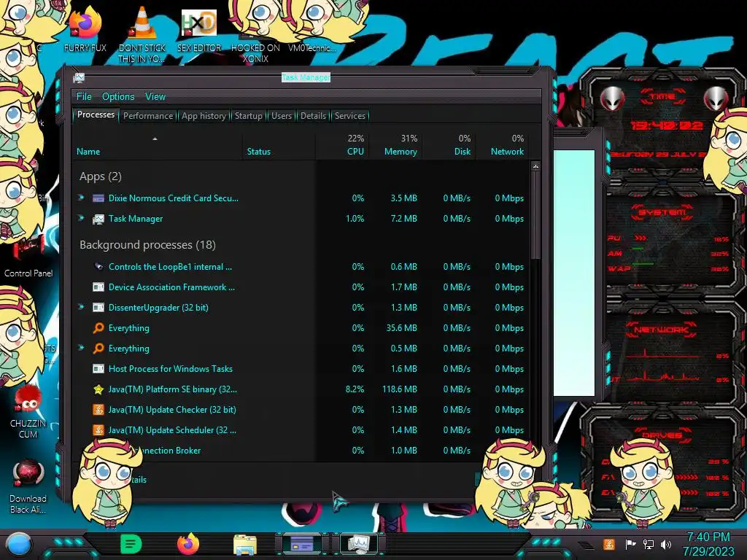This screenshot has height=560, width=747.
Task: Switch to the Startup tab
Action: [x=248, y=116]
